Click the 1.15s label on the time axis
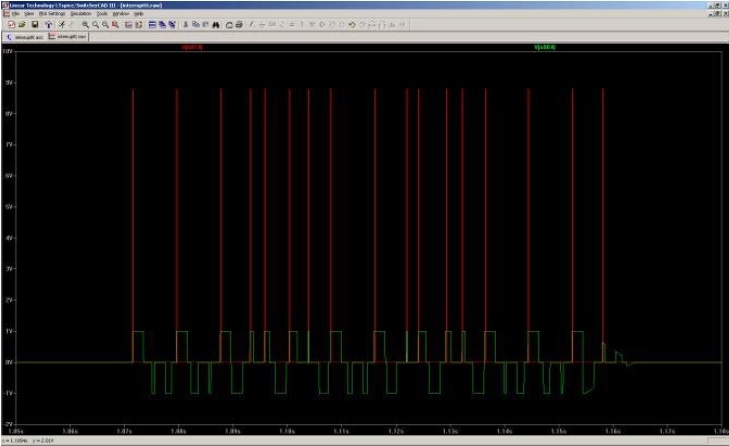 click(558, 432)
